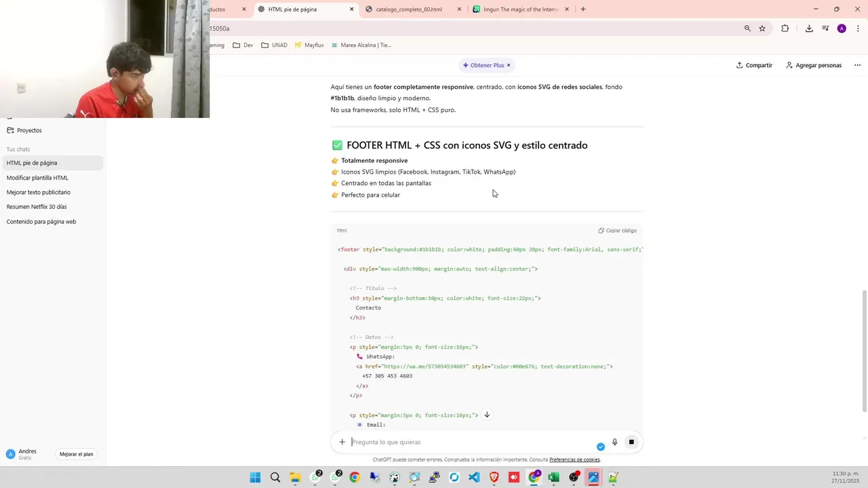The height and width of the screenshot is (488, 868).
Task: Open the 'Resumen Netflix 30 días' chat
Action: 52,207
